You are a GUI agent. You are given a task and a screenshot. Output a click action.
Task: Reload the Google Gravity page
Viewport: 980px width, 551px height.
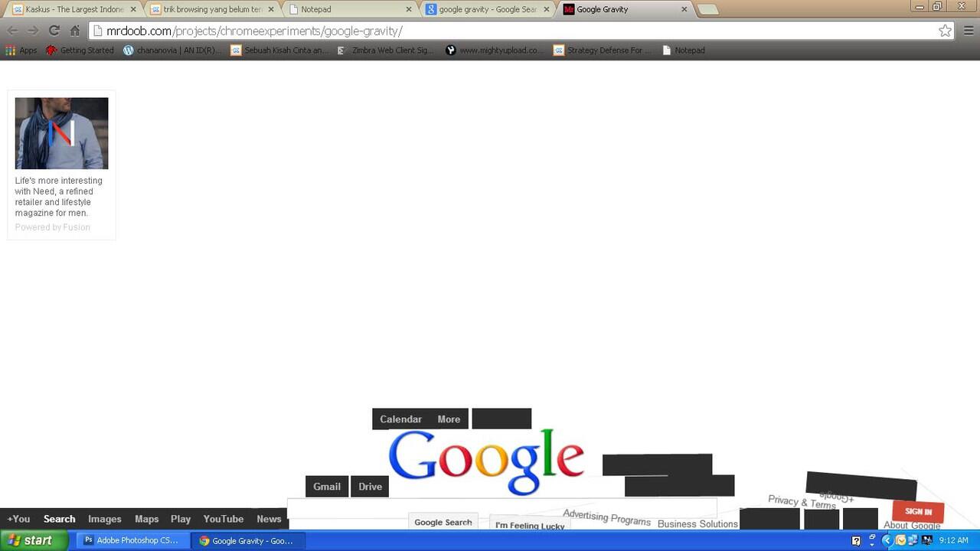click(54, 31)
